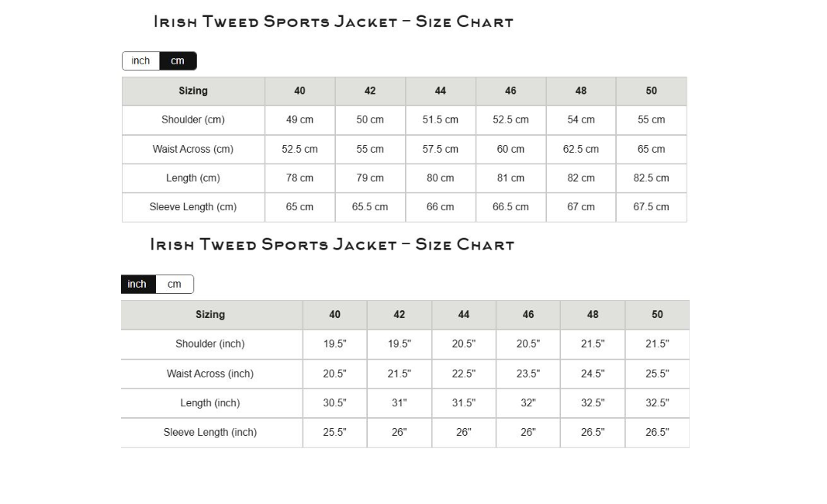Viewport: 827px width, 504px height.
Task: Click the 78 cm length cell
Action: (299, 178)
